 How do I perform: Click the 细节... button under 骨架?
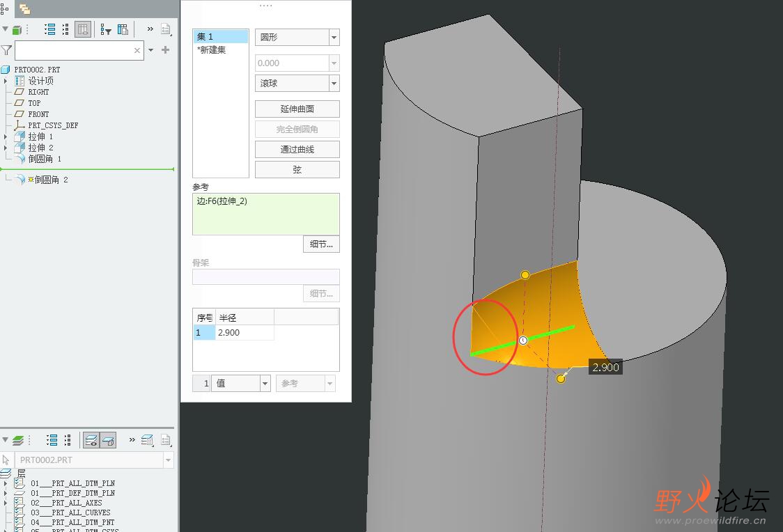(321, 293)
